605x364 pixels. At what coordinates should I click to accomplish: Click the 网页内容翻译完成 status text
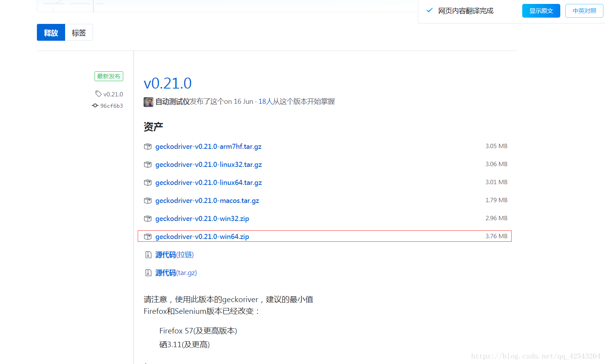tap(466, 11)
